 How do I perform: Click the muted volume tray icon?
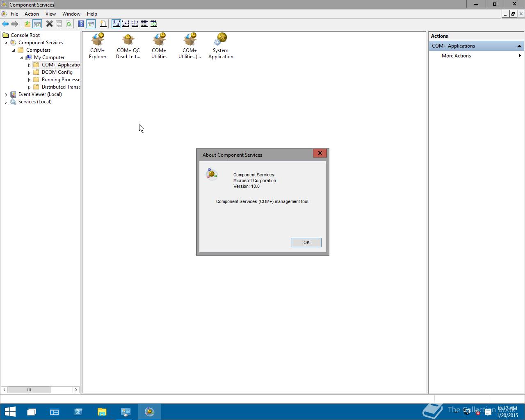[477, 412]
